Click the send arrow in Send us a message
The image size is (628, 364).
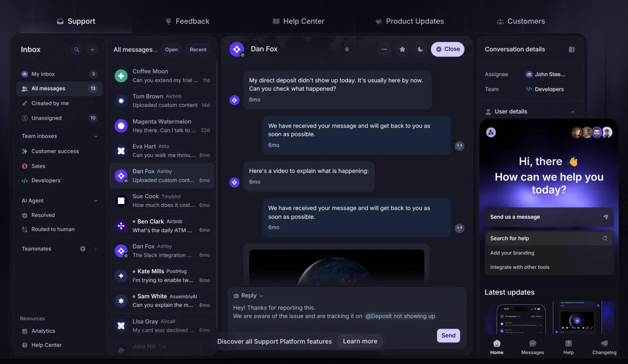(x=605, y=217)
